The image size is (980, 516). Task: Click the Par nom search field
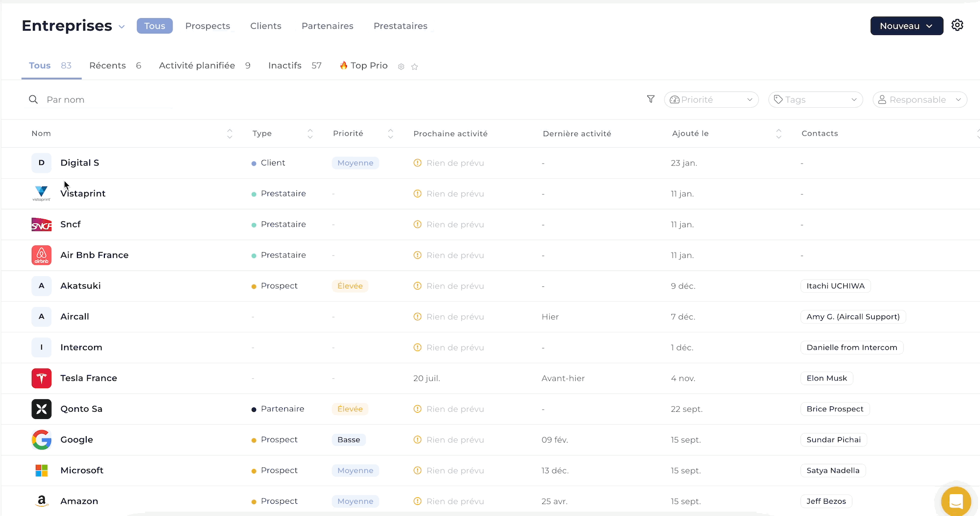click(98, 99)
